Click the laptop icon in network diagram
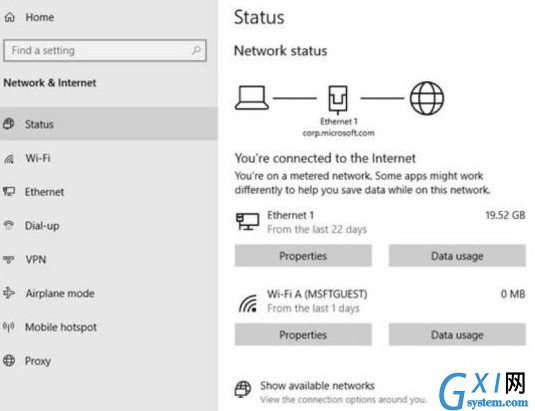 252,98
